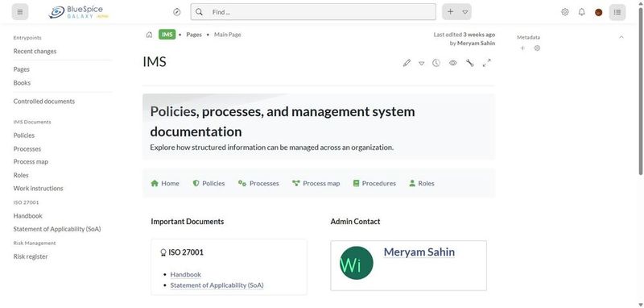
Task: Click the green Wi avatar thumbnail
Action: [x=357, y=263]
